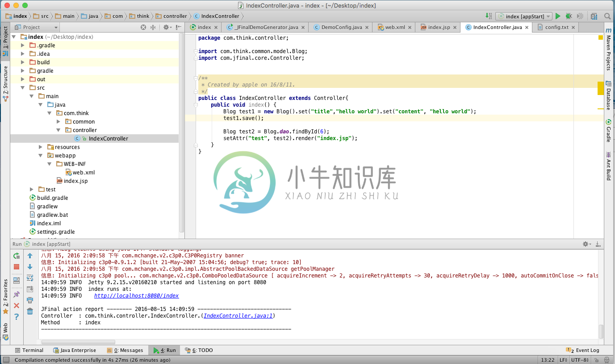
Task: Open Java Enterprise tool window
Action: click(x=75, y=350)
